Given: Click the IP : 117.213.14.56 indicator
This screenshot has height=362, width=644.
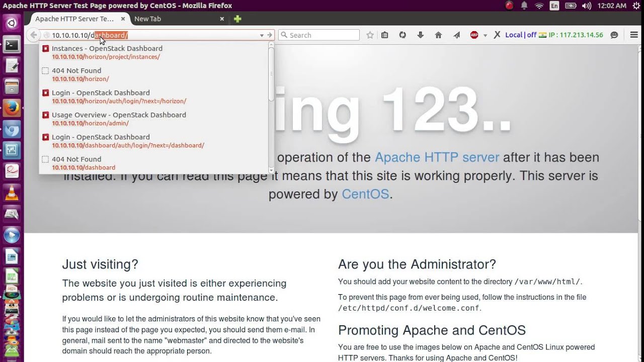Looking at the screenshot, I should pos(576,35).
